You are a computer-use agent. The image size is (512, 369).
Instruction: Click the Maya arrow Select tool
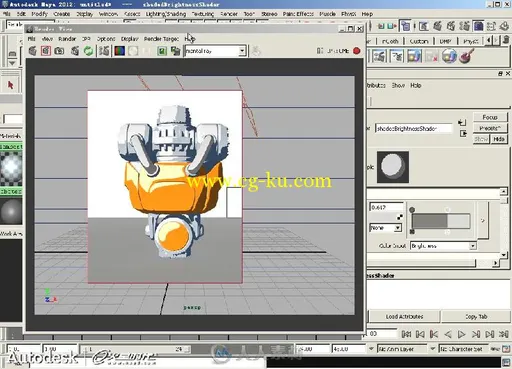pos(10,85)
